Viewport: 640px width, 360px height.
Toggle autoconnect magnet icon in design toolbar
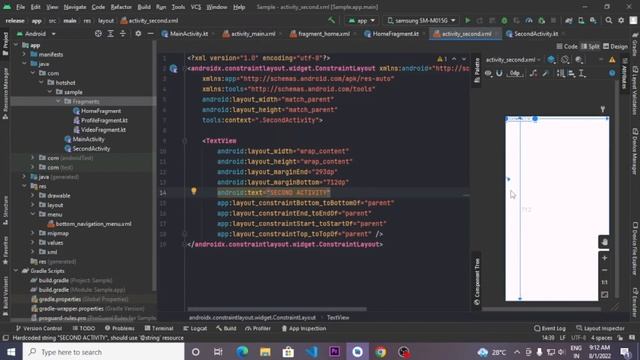click(x=499, y=73)
